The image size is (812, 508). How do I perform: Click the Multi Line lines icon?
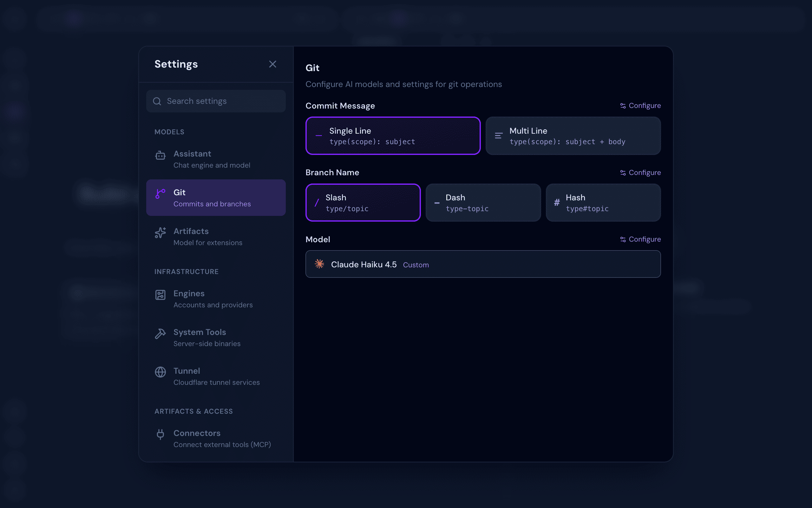coord(499,136)
